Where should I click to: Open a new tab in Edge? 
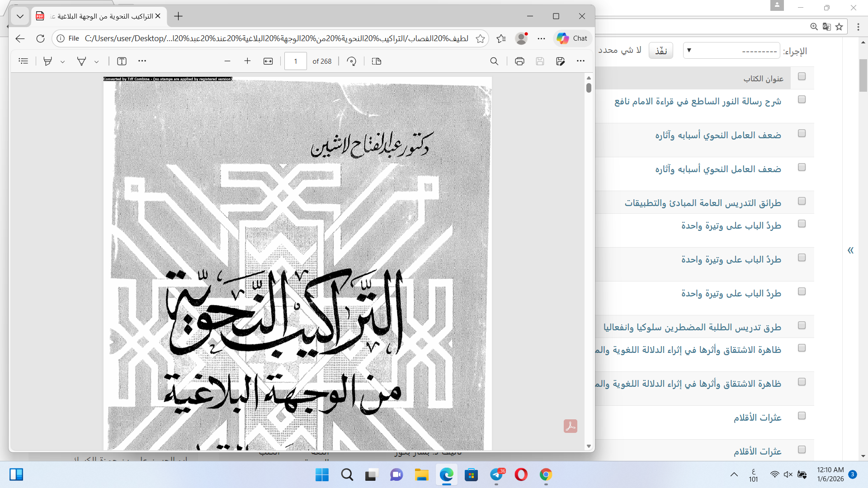[x=179, y=16]
